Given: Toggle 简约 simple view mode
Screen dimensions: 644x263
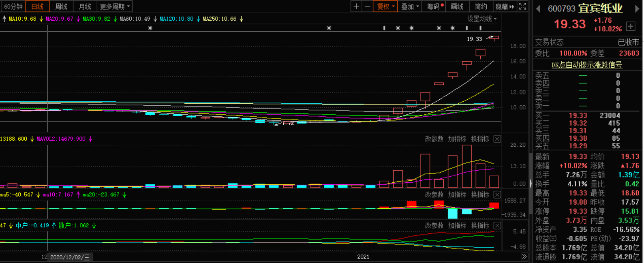Looking at the screenshot, I should point(481,6).
